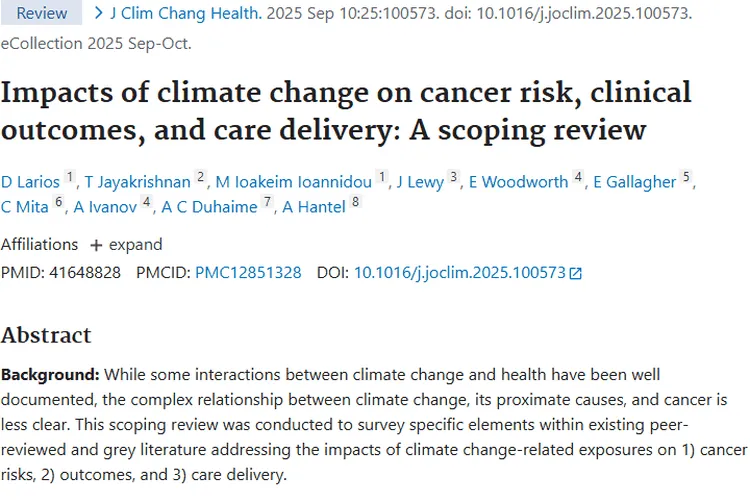Screen dimensions: 750x500
Task: Open author A Hantel link
Action: [x=312, y=207]
